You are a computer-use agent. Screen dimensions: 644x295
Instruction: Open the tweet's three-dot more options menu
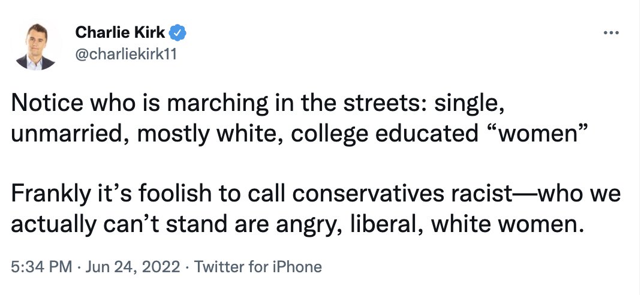pos(611,32)
